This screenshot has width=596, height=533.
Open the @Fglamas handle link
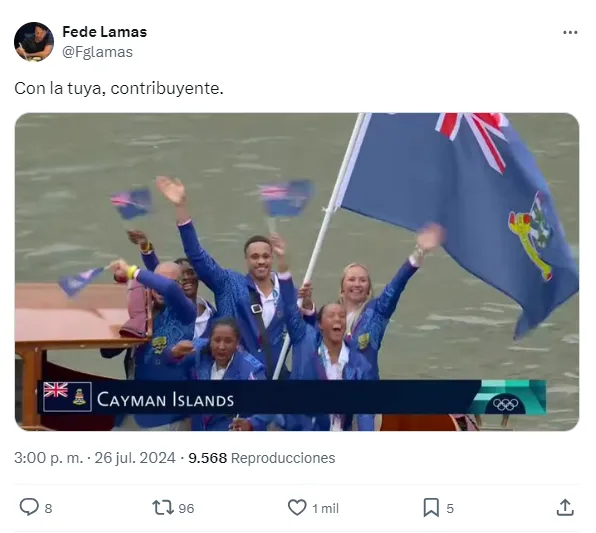[97, 52]
